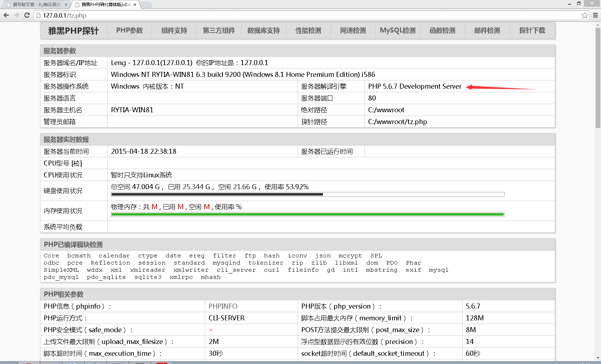The image size is (601, 364).
Task: Click the 暂时只支持Linux系统 CPU status text
Action: pyautogui.click(x=141, y=175)
